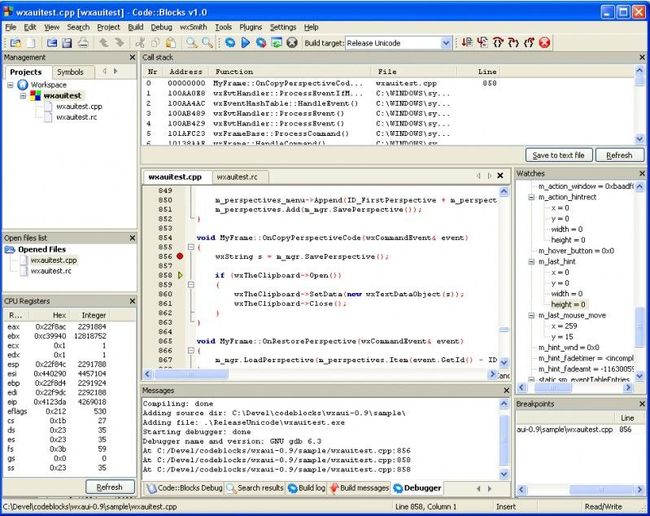The image size is (650, 516).
Task: Click Refresh in the CPU Registers panel
Action: (x=110, y=487)
